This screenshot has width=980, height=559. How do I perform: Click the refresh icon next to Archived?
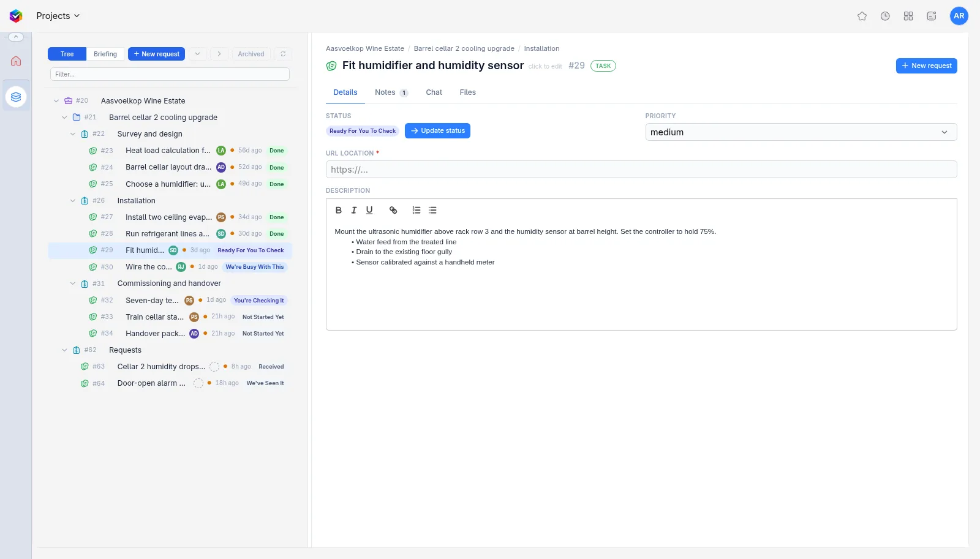[x=283, y=54]
